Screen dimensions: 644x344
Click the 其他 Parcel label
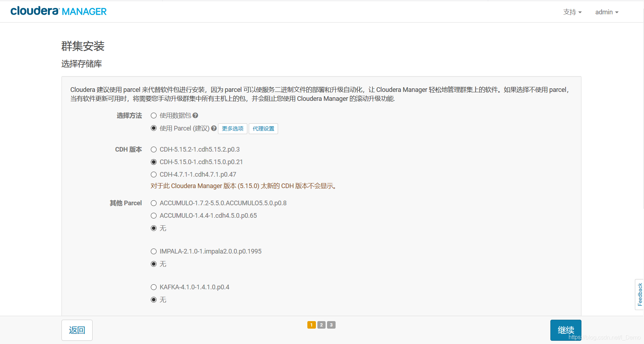[x=125, y=203]
